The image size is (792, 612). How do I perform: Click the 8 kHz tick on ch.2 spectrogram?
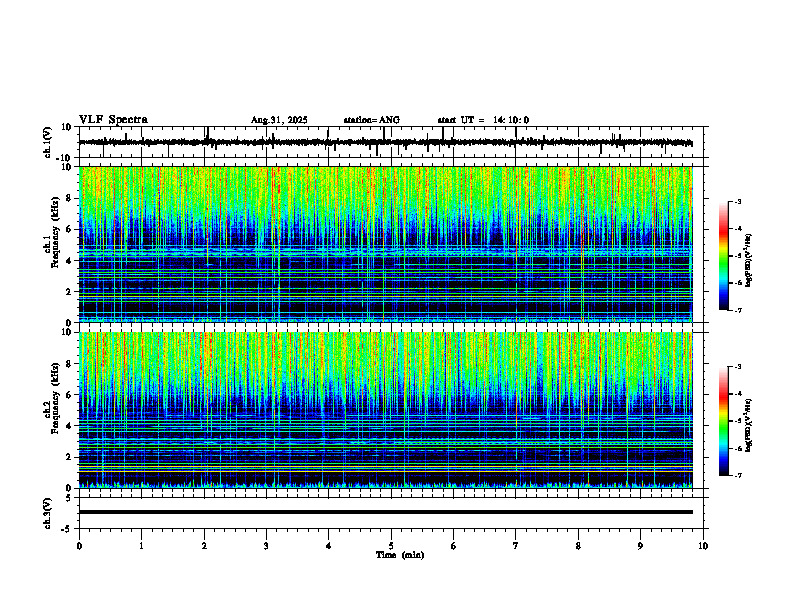click(70, 364)
